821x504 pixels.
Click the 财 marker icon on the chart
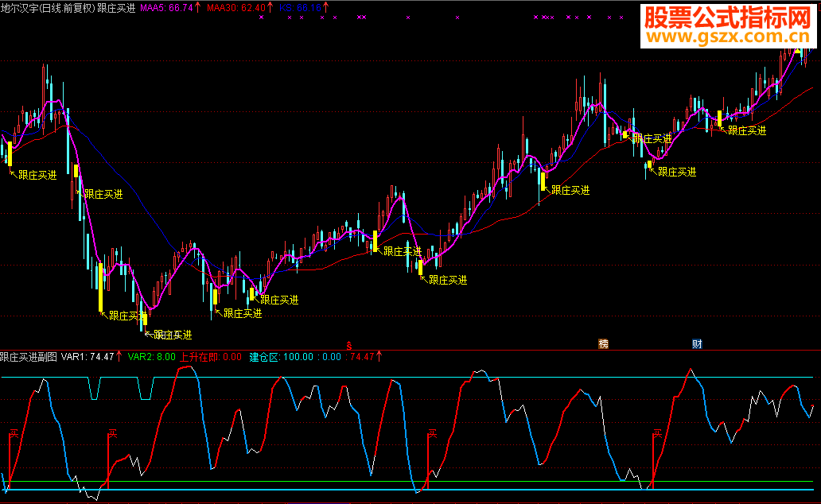coord(697,344)
